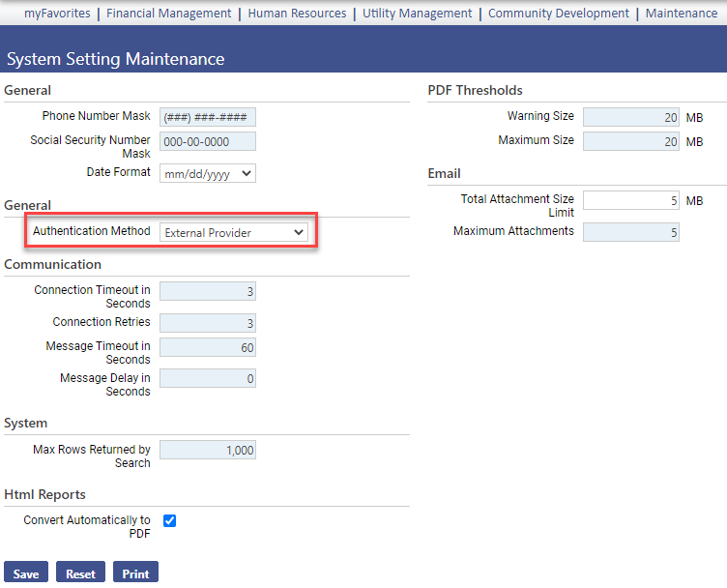Open the myFavorites menu
This screenshot has height=588, width=727.
(x=57, y=14)
